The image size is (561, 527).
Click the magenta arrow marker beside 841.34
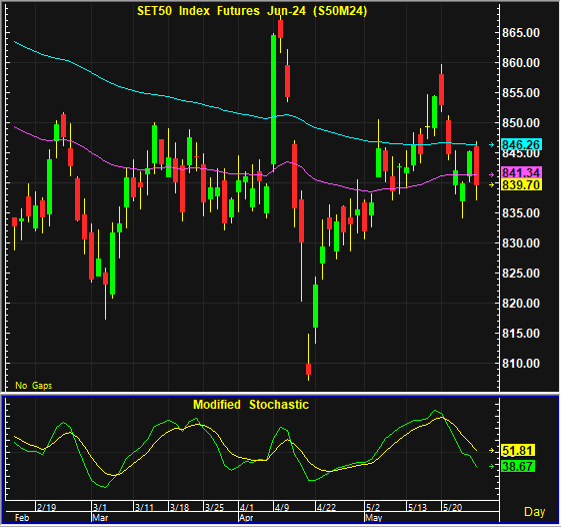(x=492, y=175)
